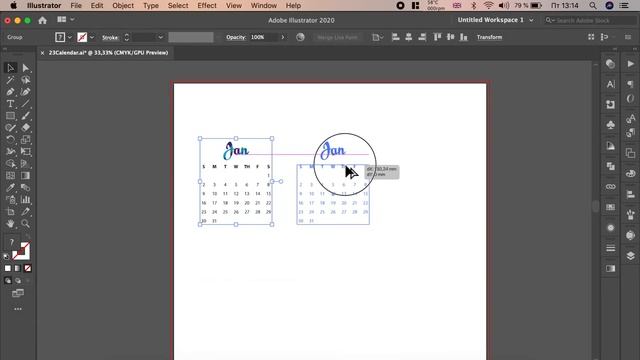Expand the shape options dropdown
Viewport: 640px width, 360px height.
pyautogui.click(x=378, y=37)
